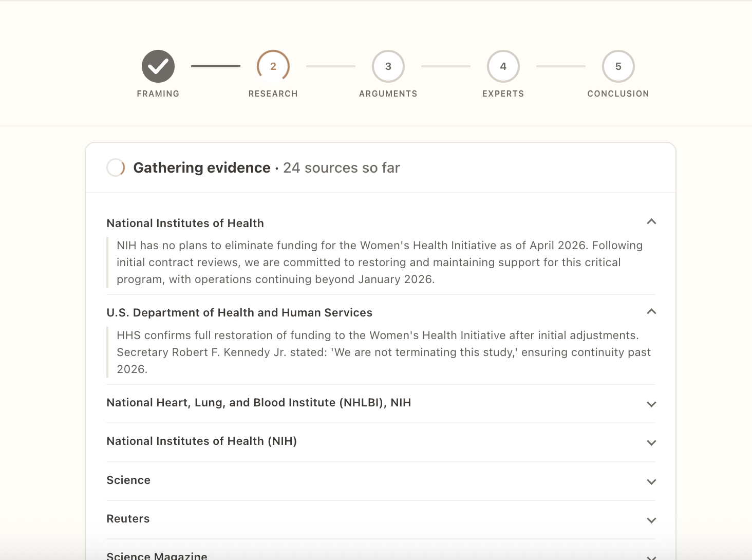Expand the Science source chevron
The height and width of the screenshot is (560, 752).
tap(651, 482)
